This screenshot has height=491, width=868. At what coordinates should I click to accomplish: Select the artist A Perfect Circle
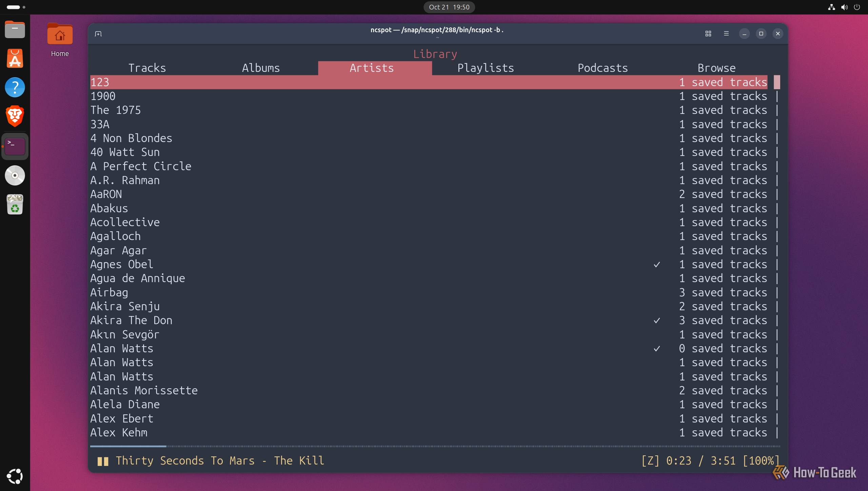pyautogui.click(x=429, y=166)
